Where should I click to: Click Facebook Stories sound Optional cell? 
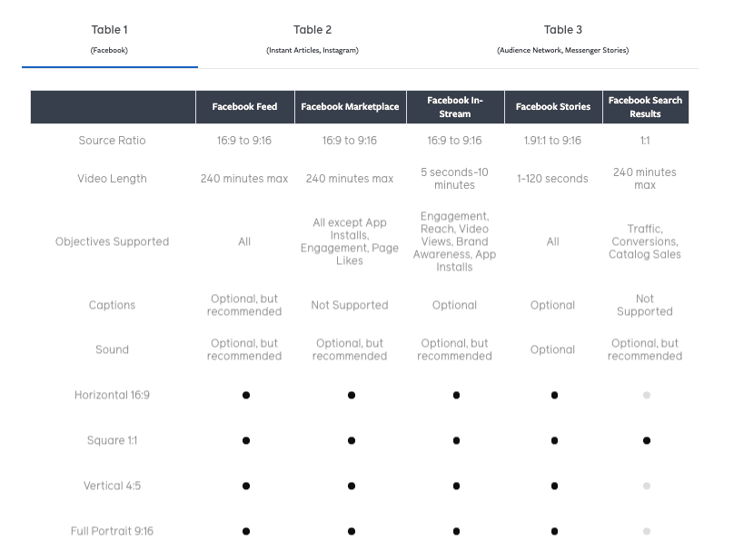pyautogui.click(x=552, y=349)
